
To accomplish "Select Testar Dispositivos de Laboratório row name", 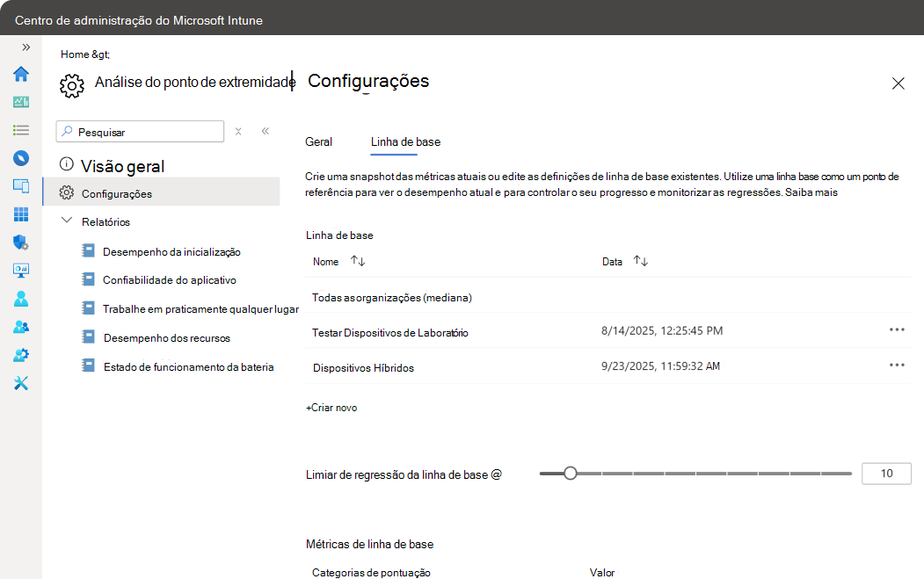I will (x=390, y=333).
